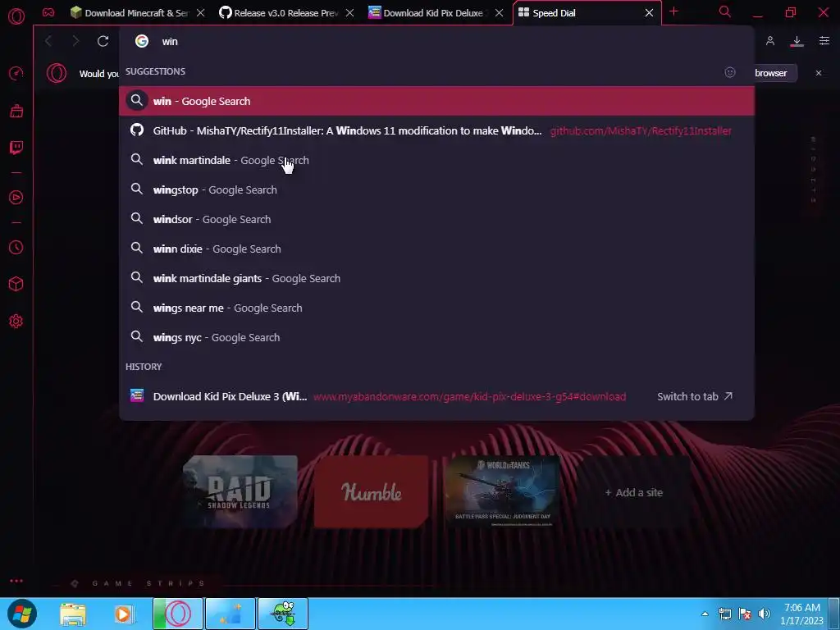Click the chameleon downloader taskbar icon
The height and width of the screenshot is (630, 840).
pyautogui.click(x=283, y=614)
